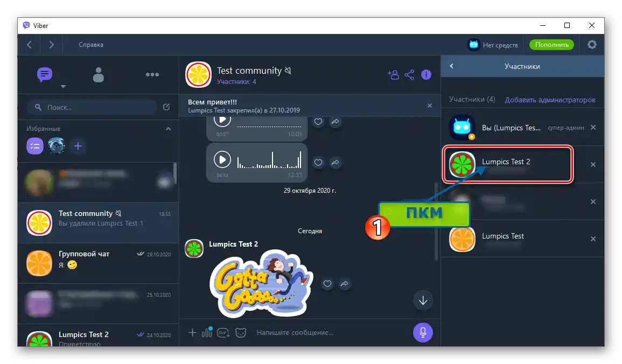Open the More options ellipsis icon
Screen dimensions: 622x364
click(x=152, y=74)
